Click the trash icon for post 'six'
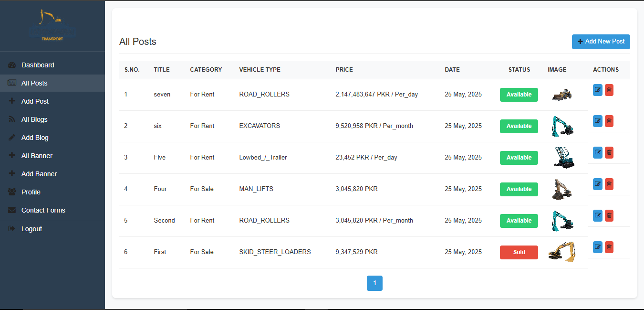Image resolution: width=644 pixels, height=310 pixels. pos(609,121)
